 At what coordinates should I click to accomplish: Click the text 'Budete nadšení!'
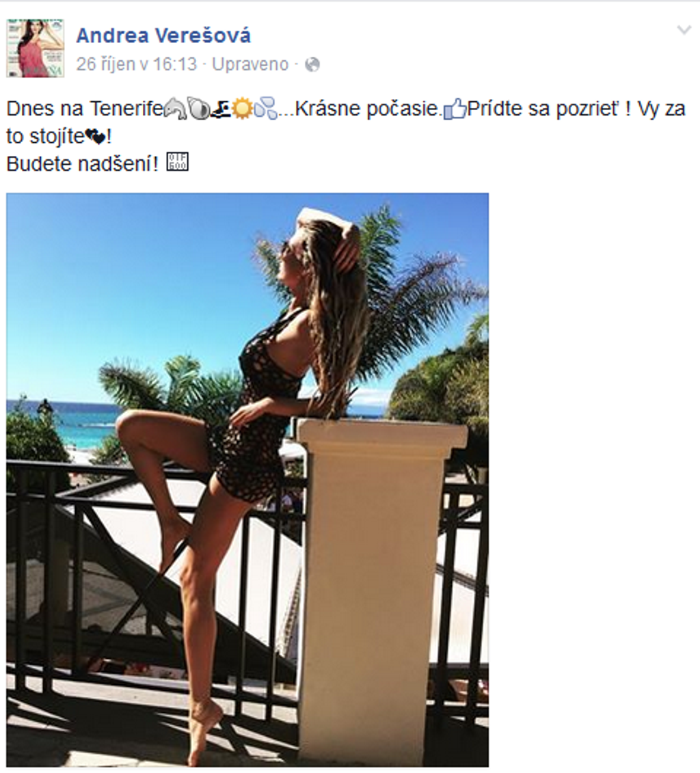[82, 163]
